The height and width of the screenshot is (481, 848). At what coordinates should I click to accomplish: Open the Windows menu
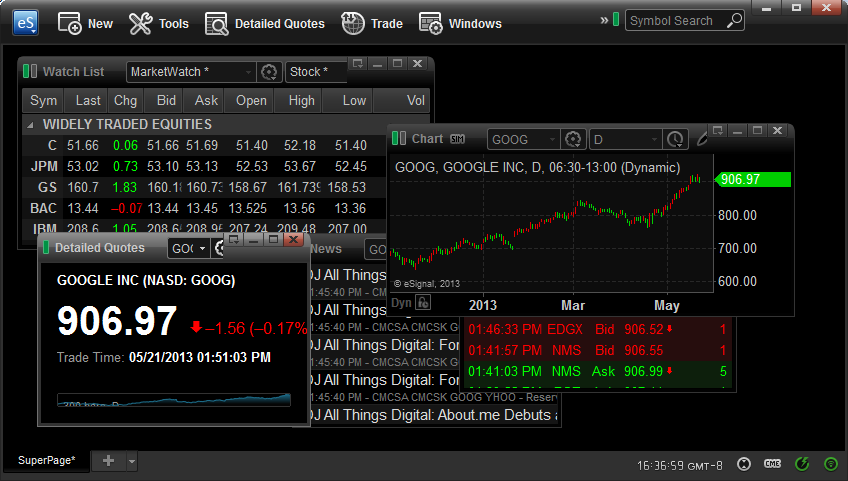point(460,24)
